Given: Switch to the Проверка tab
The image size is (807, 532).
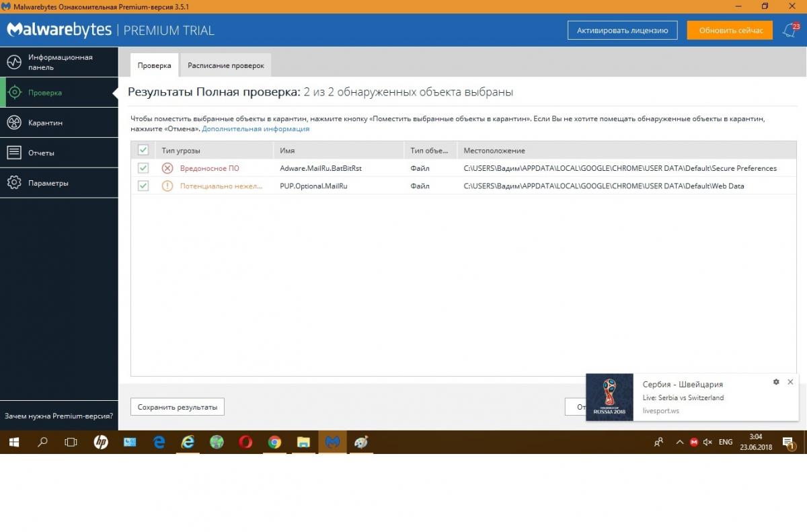Looking at the screenshot, I should (x=155, y=65).
